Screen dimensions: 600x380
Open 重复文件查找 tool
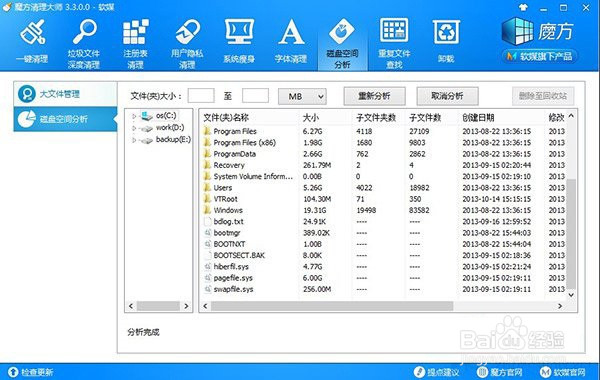(394, 43)
